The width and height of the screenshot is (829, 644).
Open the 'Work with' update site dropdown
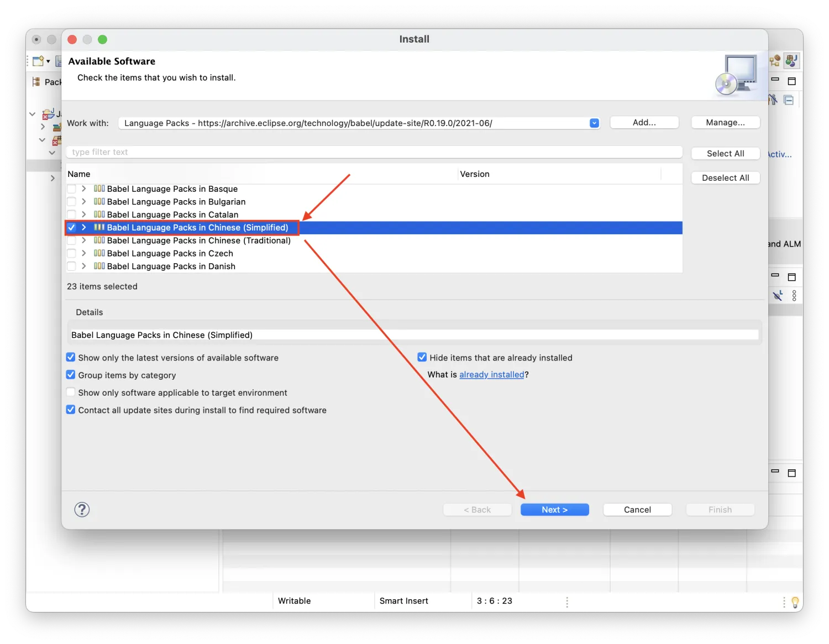tap(594, 123)
